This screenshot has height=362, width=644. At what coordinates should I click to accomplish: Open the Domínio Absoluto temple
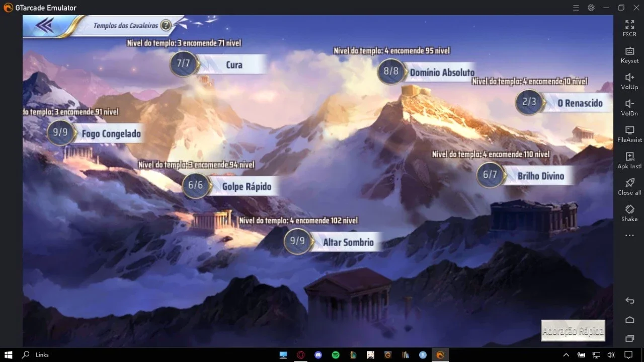(442, 73)
